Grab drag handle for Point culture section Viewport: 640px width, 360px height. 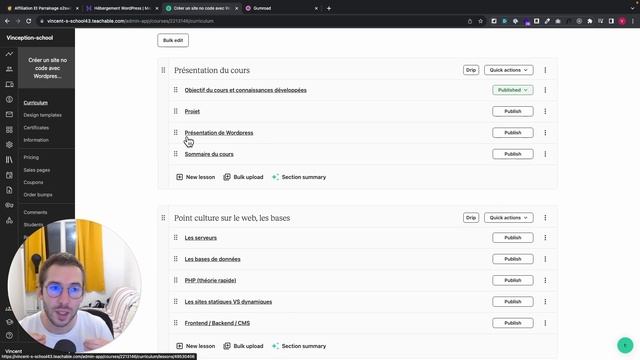click(163, 218)
